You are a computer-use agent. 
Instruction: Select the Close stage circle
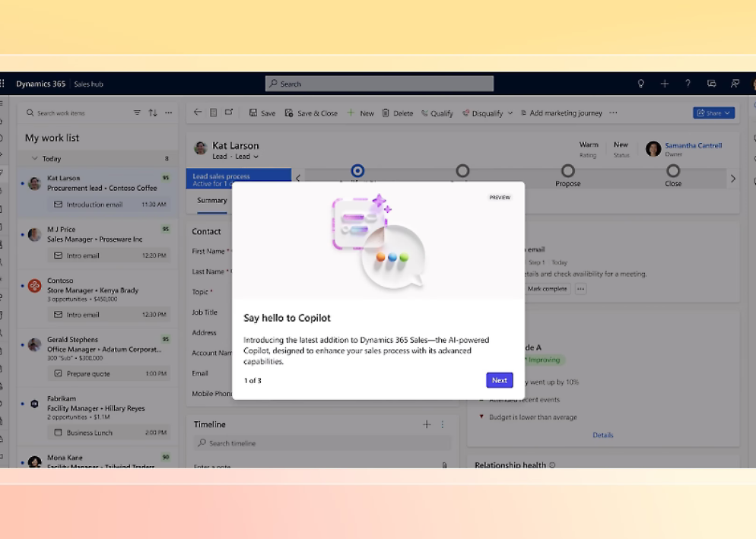coord(673,171)
